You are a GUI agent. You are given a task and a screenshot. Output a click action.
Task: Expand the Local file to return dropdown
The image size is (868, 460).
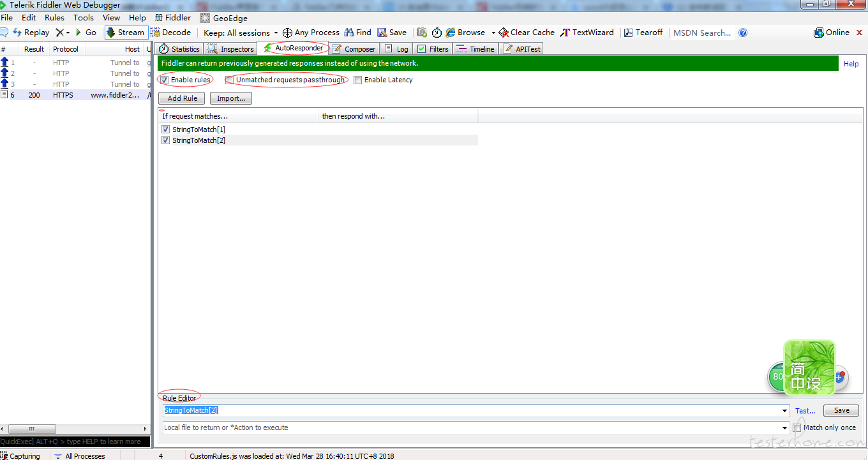coord(785,428)
